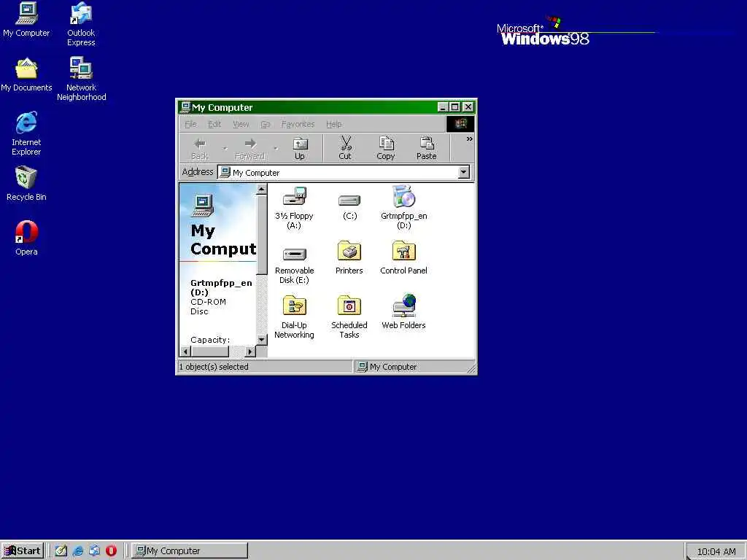Click the Windows logo throbber icon
Screen dimensions: 747x560
point(460,124)
